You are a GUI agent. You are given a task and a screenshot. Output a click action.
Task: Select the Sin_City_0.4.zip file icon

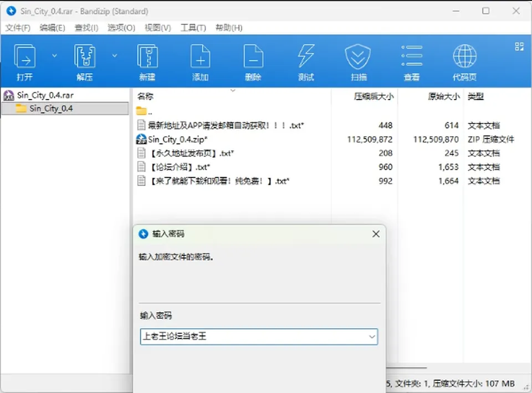(141, 139)
